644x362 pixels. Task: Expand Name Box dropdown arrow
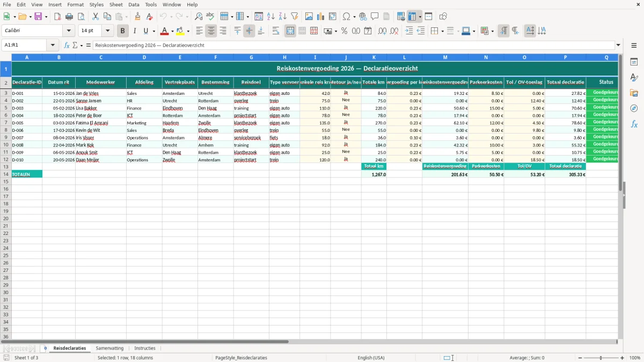click(x=53, y=45)
